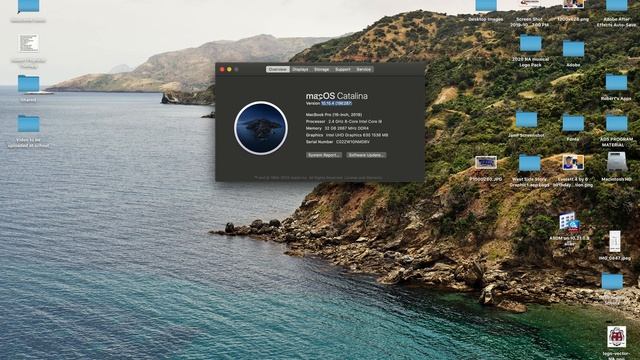Screen dimensions: 640x360
Task: Open the Jamf Screenshot folder
Action: pyautogui.click(x=527, y=120)
